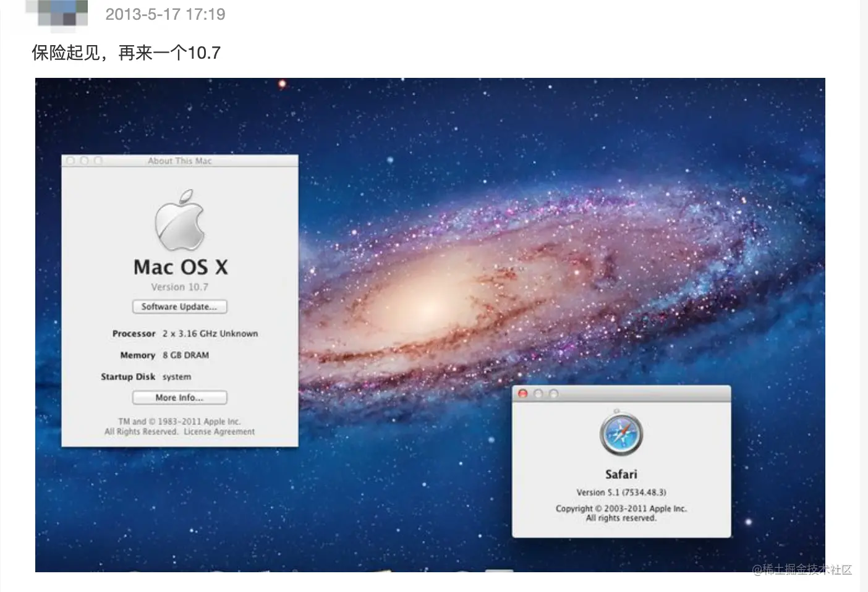Close the About This Mac window
Image resolution: width=868 pixels, height=592 pixels.
coord(70,160)
